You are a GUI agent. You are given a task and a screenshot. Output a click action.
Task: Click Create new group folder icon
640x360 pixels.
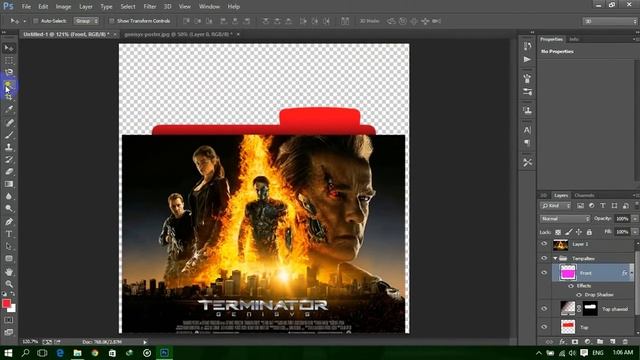coord(600,342)
